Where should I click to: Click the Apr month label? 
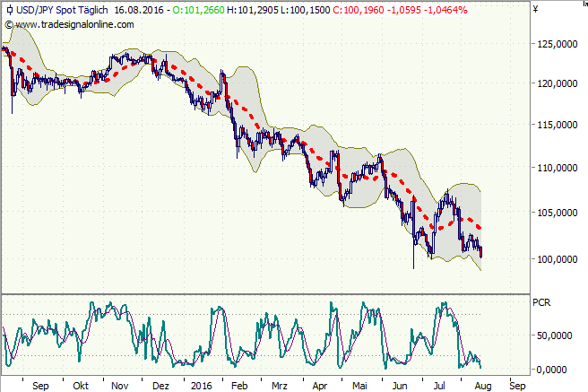[319, 386]
